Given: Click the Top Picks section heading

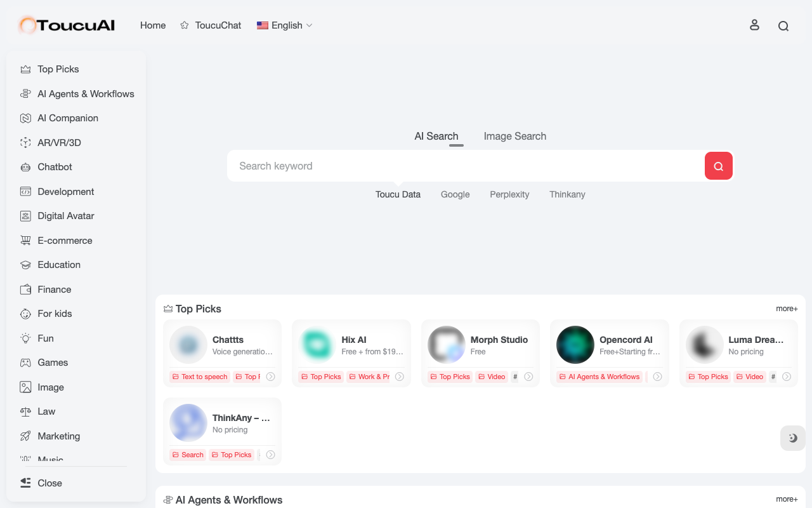Looking at the screenshot, I should pos(192,309).
